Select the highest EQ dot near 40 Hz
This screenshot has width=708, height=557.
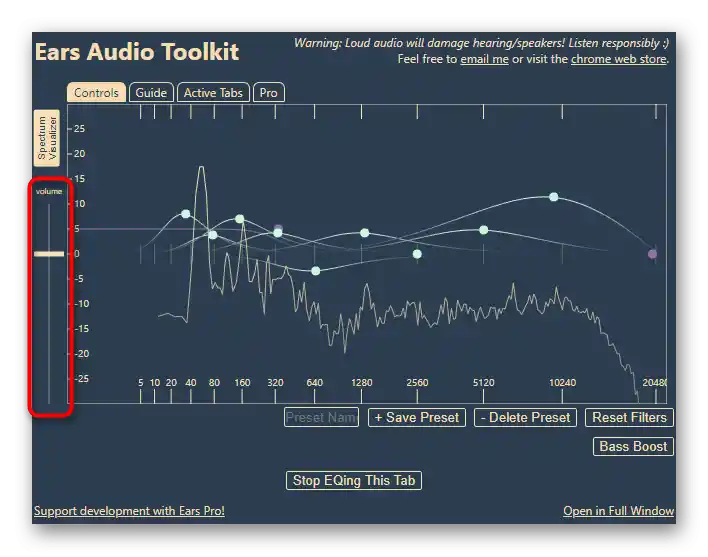pyautogui.click(x=186, y=214)
